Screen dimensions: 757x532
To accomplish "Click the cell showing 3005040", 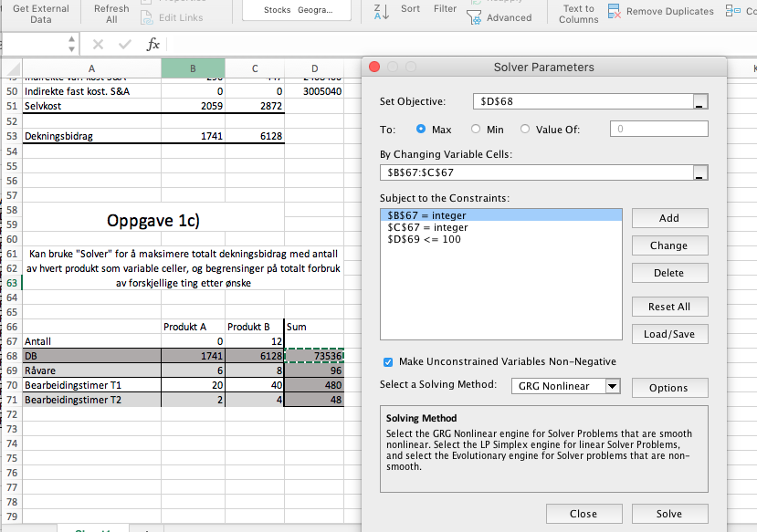I will tap(314, 91).
